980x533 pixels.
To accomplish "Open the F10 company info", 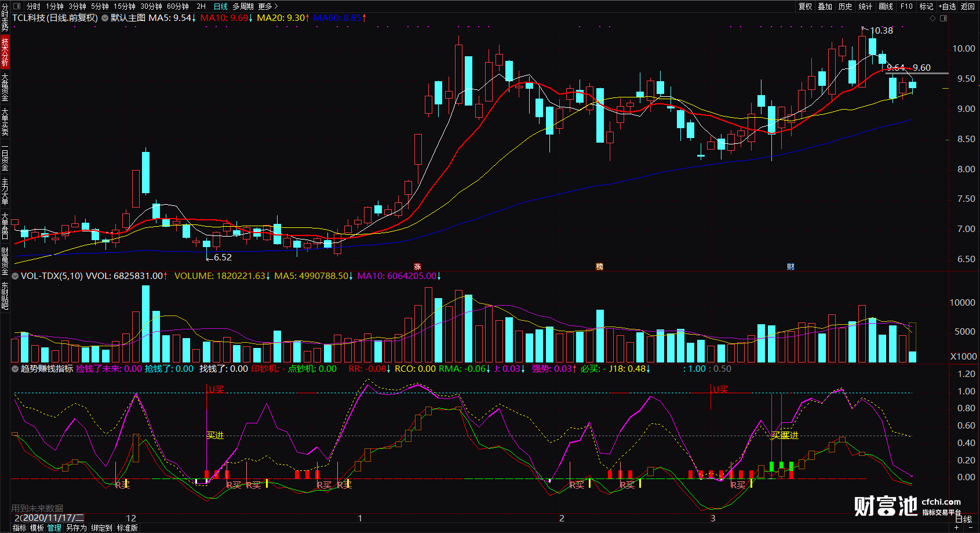I will 906,6.
